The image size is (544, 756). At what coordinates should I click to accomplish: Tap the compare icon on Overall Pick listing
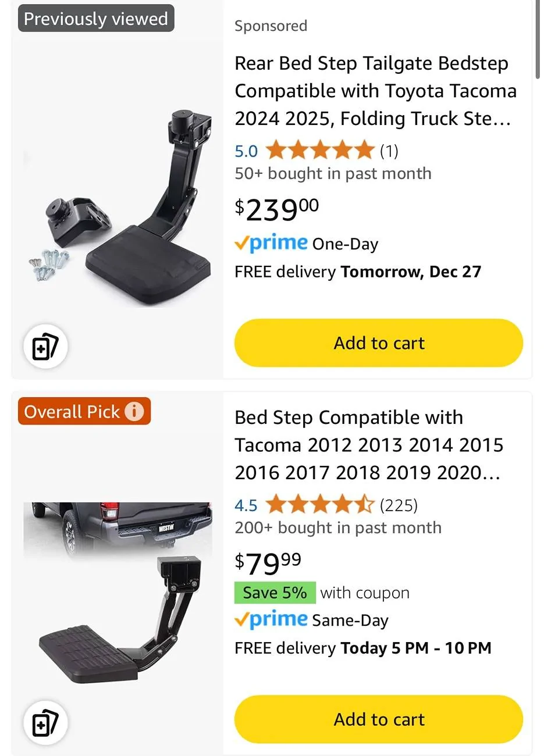coord(45,723)
